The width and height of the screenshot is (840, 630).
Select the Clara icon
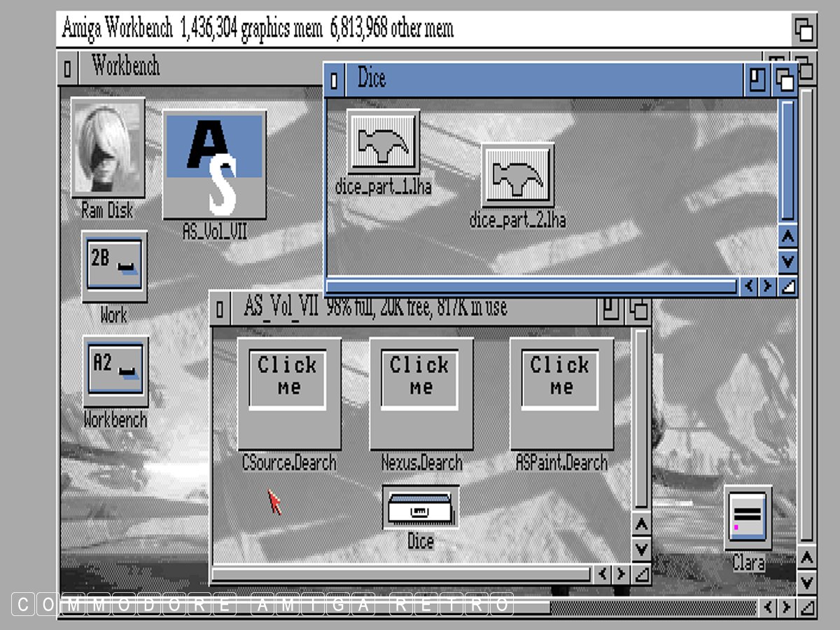point(748,519)
